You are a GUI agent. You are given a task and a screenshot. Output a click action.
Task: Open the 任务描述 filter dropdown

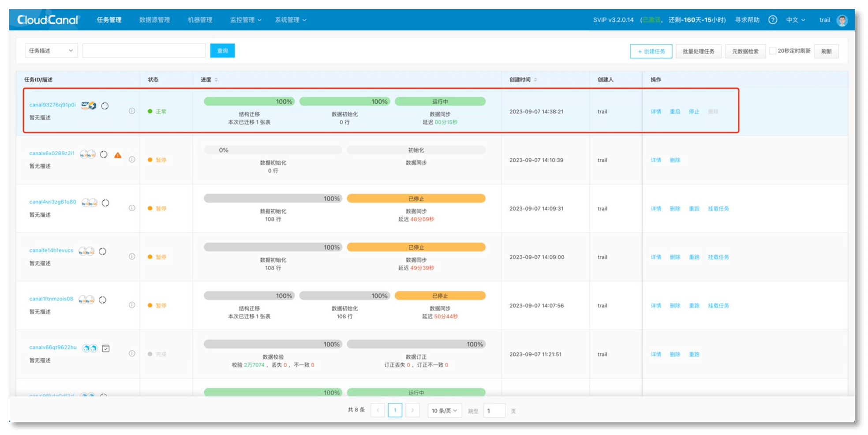51,51
